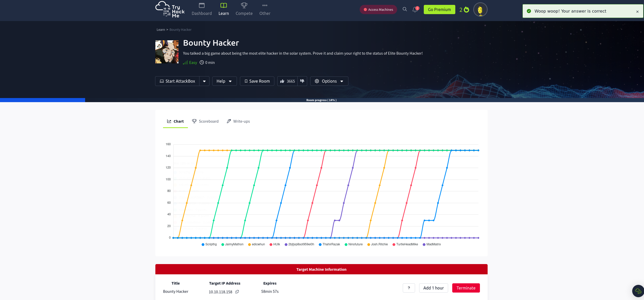Open the chat support bubble icon
Image resolution: width=644 pixels, height=300 pixels.
click(x=638, y=291)
